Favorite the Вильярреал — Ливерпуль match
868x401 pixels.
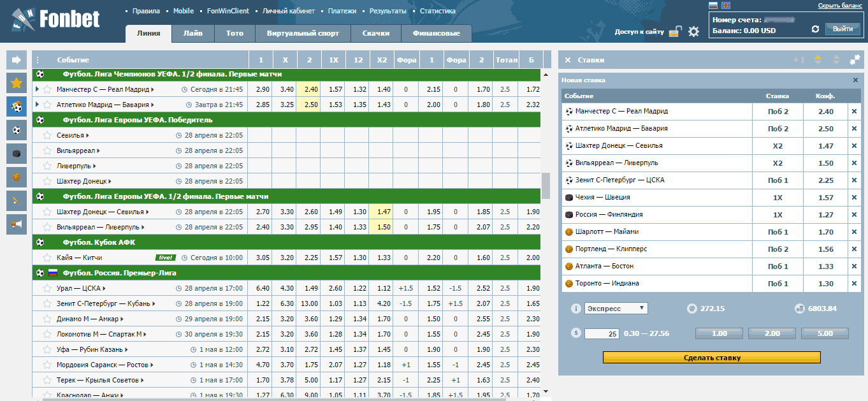[47, 227]
